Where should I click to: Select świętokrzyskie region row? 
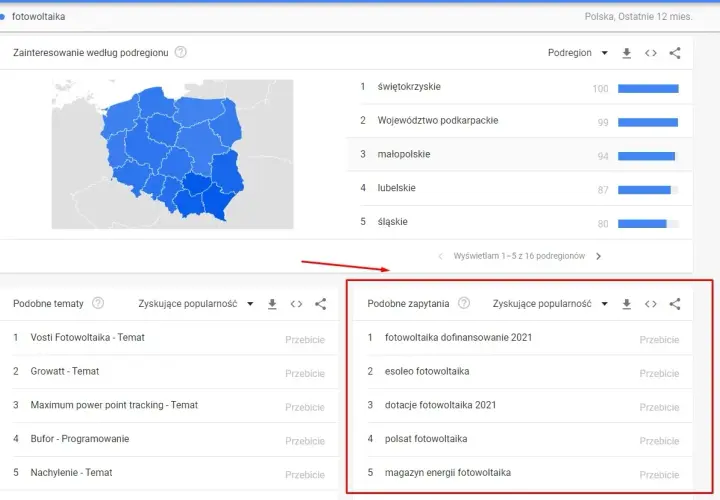(x=519, y=87)
